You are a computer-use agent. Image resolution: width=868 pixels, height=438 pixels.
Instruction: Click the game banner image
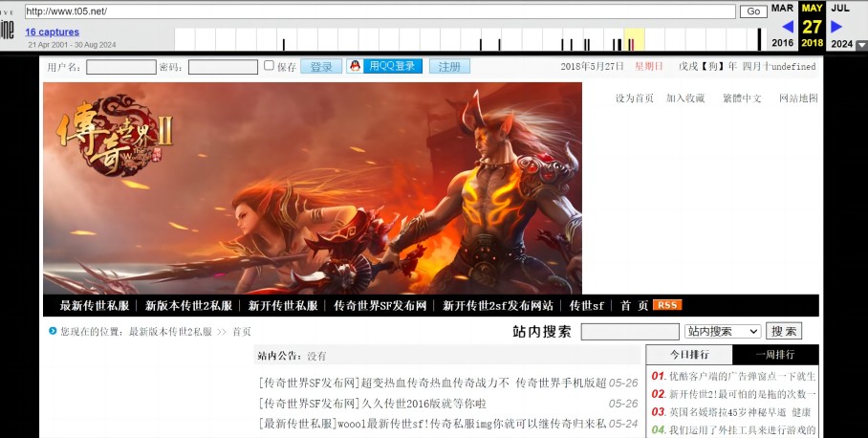312,187
